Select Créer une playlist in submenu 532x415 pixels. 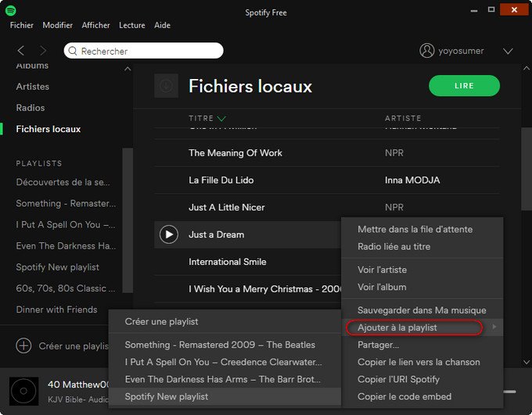[x=162, y=321]
